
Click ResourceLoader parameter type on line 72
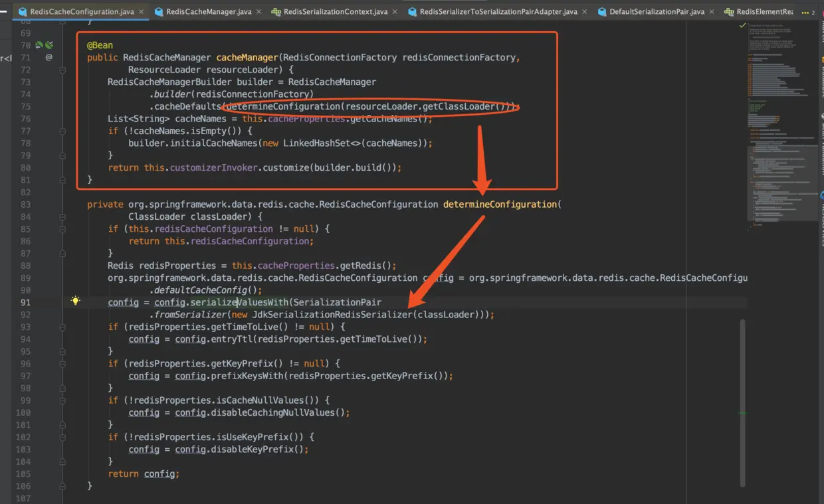click(x=165, y=70)
